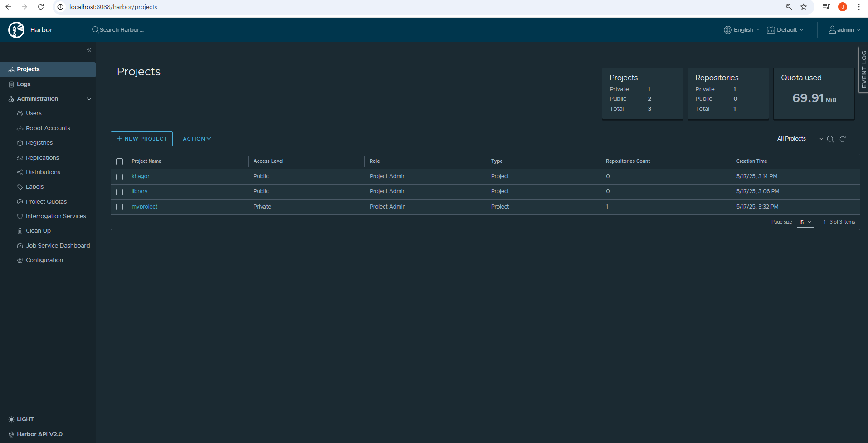Click the Harbor logo icon

point(16,30)
